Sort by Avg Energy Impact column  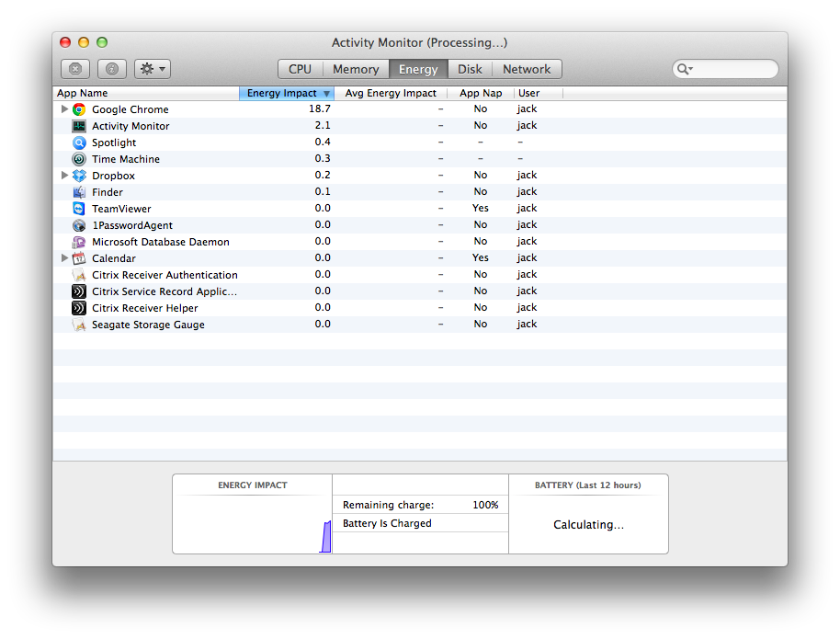[x=391, y=93]
